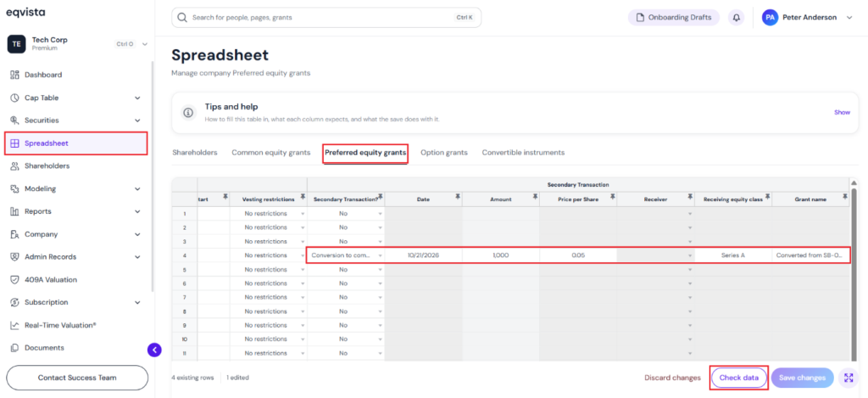This screenshot has height=398, width=868.
Task: Click the Admin Records icon
Action: pyautogui.click(x=15, y=256)
